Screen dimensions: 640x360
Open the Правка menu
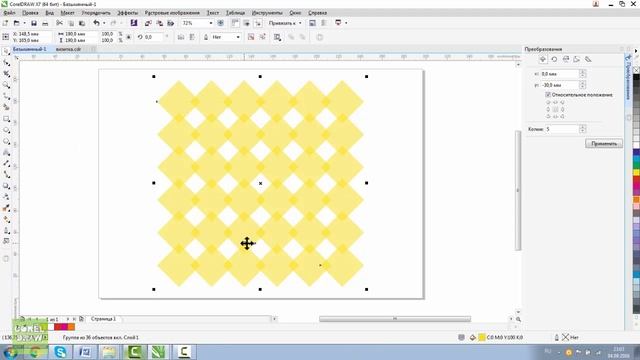point(30,13)
